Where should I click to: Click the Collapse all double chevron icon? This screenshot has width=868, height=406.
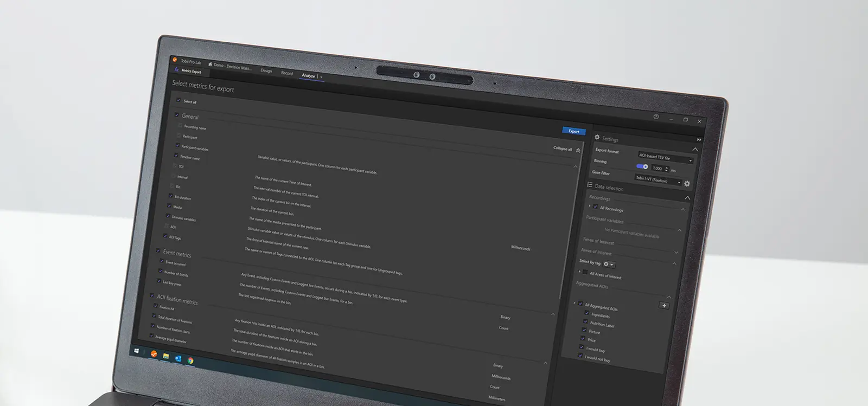click(x=578, y=150)
